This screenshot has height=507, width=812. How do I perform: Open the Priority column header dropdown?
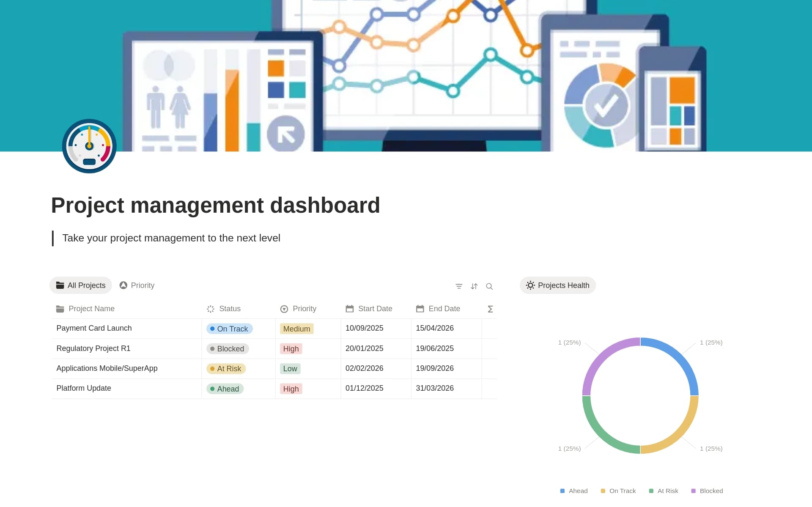pos(298,309)
